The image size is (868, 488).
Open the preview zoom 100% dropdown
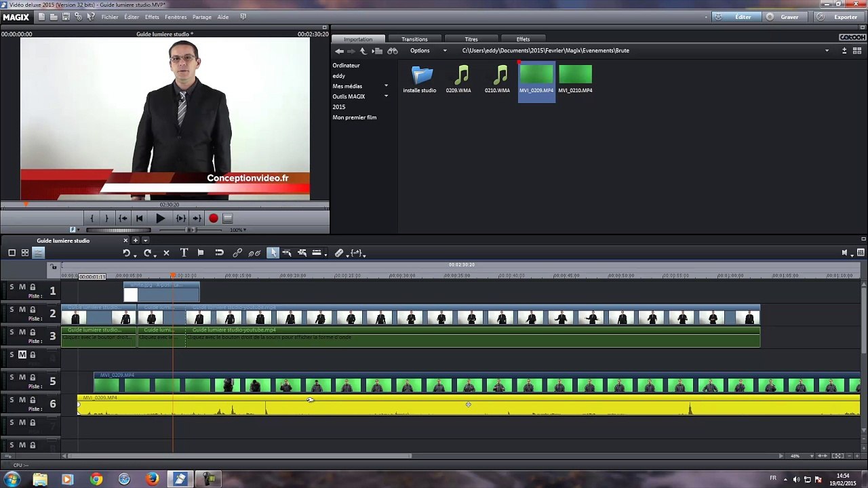[239, 230]
